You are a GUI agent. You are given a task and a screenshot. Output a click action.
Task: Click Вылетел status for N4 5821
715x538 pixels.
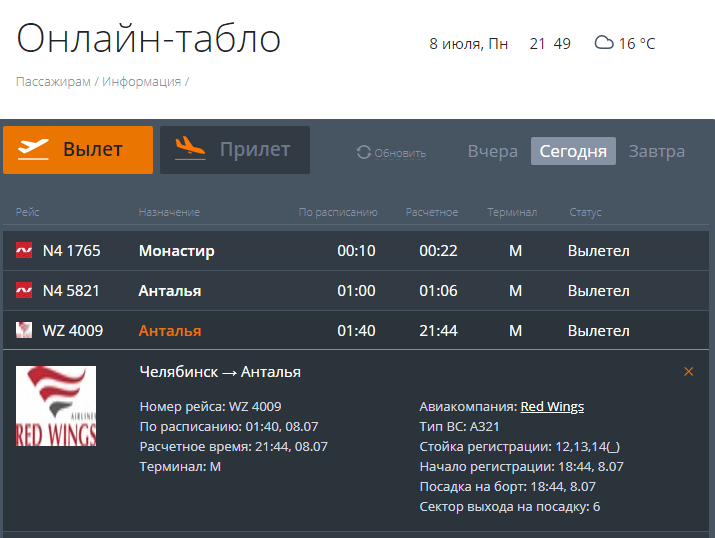(599, 291)
